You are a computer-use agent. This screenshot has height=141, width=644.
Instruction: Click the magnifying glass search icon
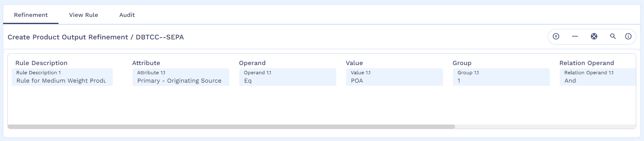tap(613, 36)
